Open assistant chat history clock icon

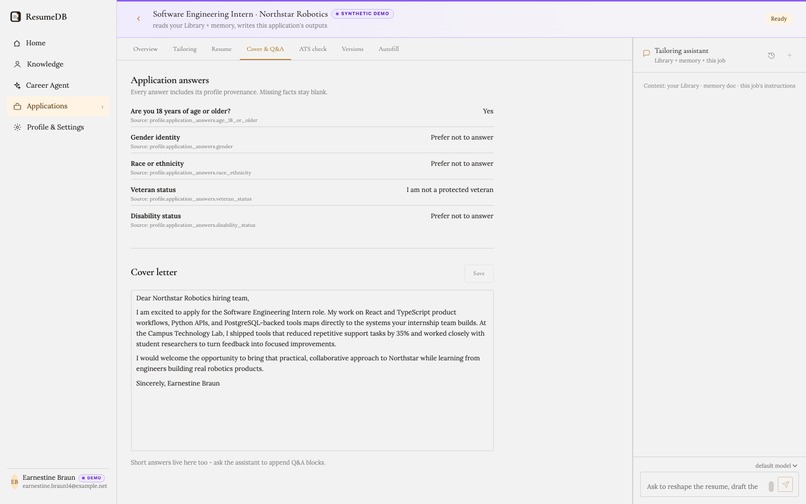(771, 56)
